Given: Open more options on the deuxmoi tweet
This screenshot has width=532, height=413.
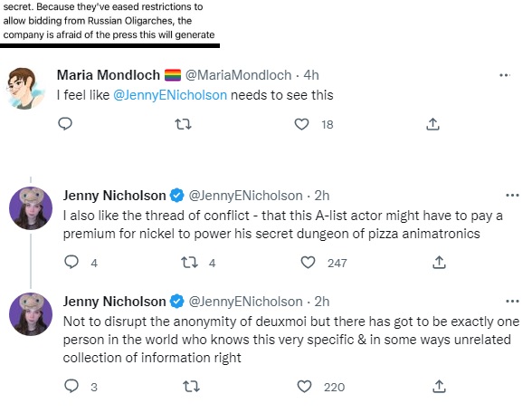Looking at the screenshot, I should pos(512,302).
